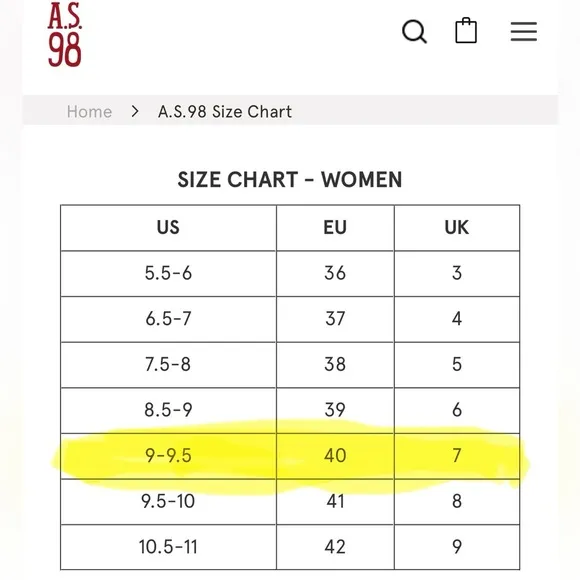Viewport: 580px width, 580px height.
Task: Select the UK size 9 cell
Action: tap(457, 547)
